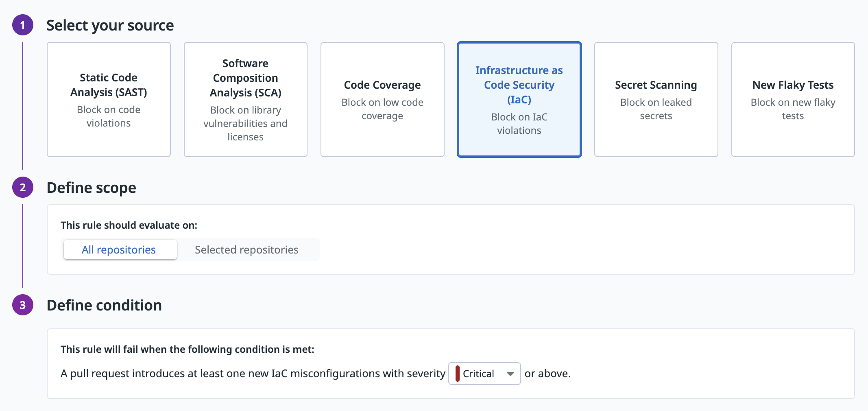Screen dimensions: 868x411
Task: Select Infrastructure as Code Security card
Action: (519, 100)
